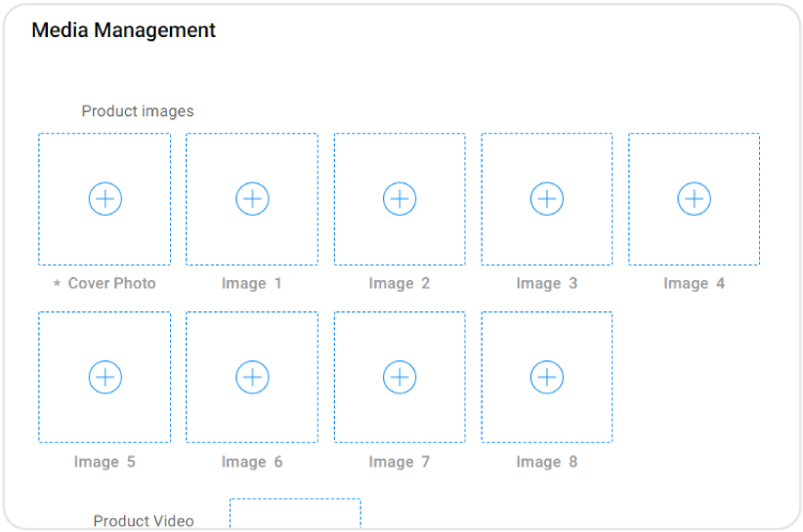This screenshot has width=803, height=532.
Task: Click the Image 2 caption text
Action: 399,284
